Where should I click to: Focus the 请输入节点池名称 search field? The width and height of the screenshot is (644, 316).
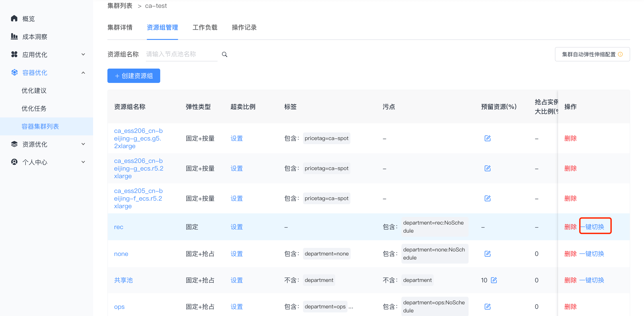(181, 54)
